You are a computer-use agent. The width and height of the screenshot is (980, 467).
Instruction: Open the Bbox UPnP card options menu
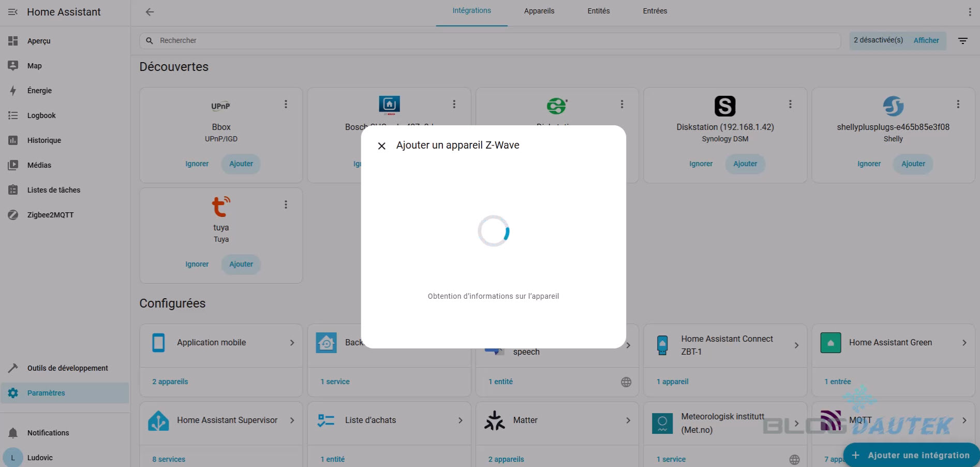coord(286,105)
